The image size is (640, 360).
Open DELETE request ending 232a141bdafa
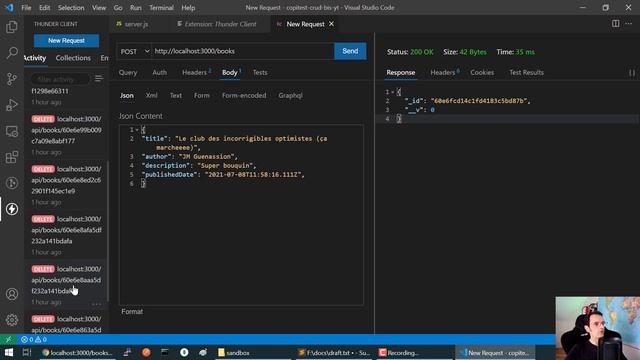[x=67, y=236]
